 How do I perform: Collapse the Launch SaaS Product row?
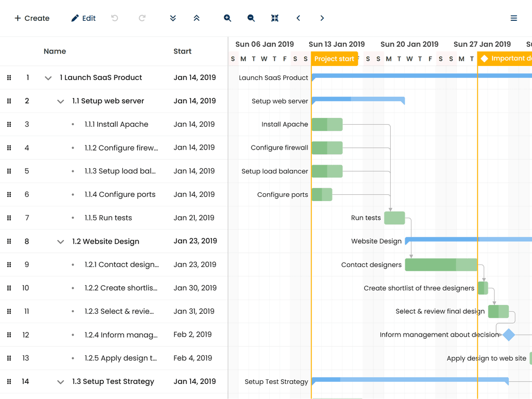tap(48, 78)
